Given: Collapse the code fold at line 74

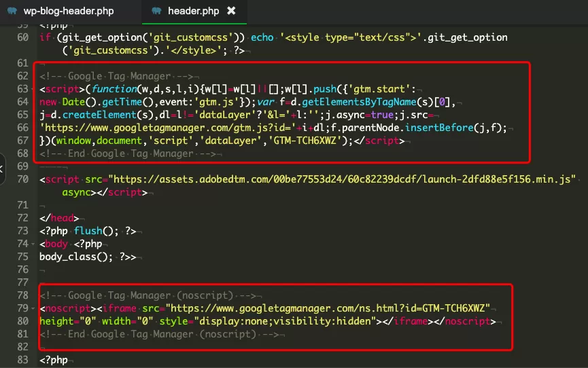Looking at the screenshot, I should click(33, 244).
